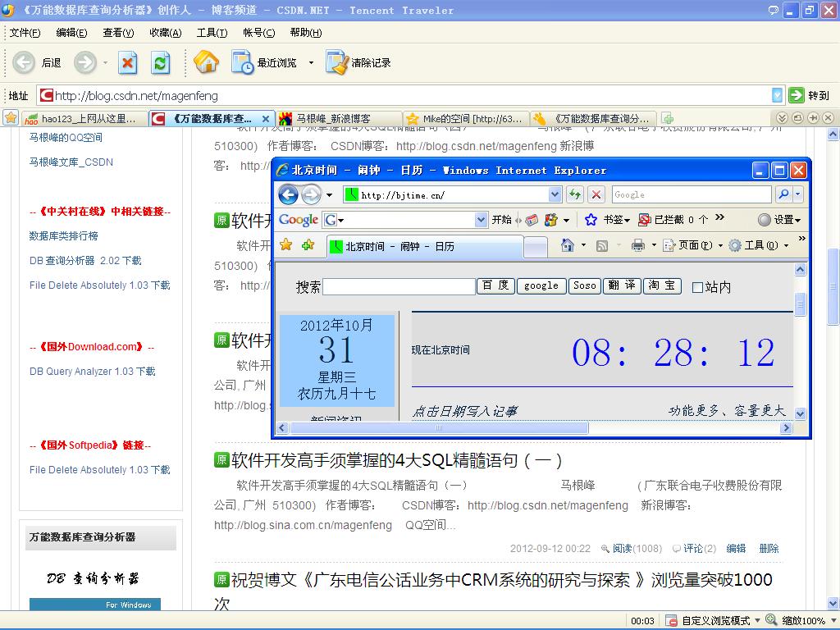Viewport: 840px width, 630px height.
Task: Click the Back arrow in Tencent Traveler
Action: pyautogui.click(x=24, y=62)
